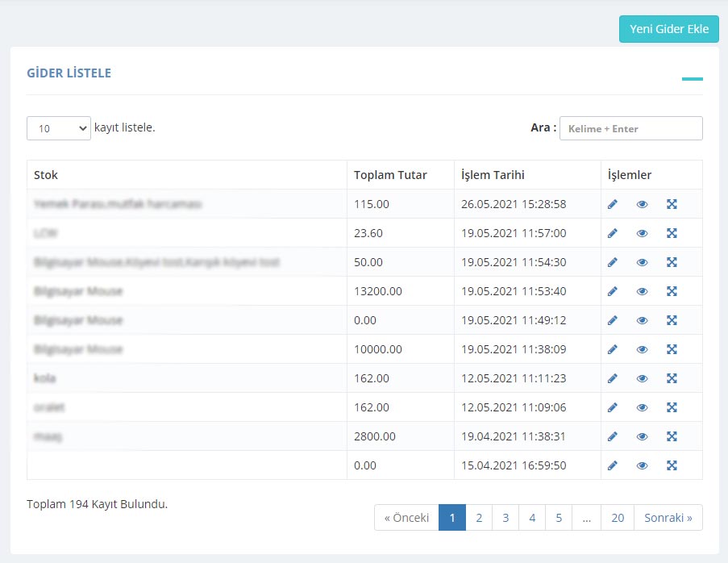View the 12.05.2021 11:11:23 expense
This screenshot has height=563, width=728.
click(x=642, y=378)
